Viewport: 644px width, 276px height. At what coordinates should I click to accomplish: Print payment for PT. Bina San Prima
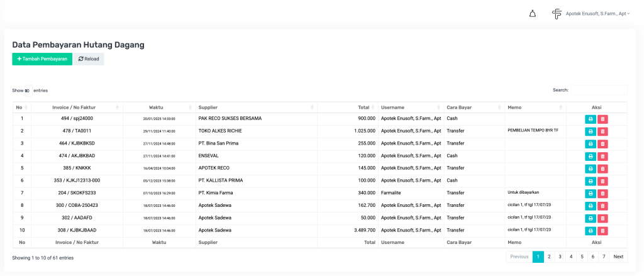coord(591,144)
